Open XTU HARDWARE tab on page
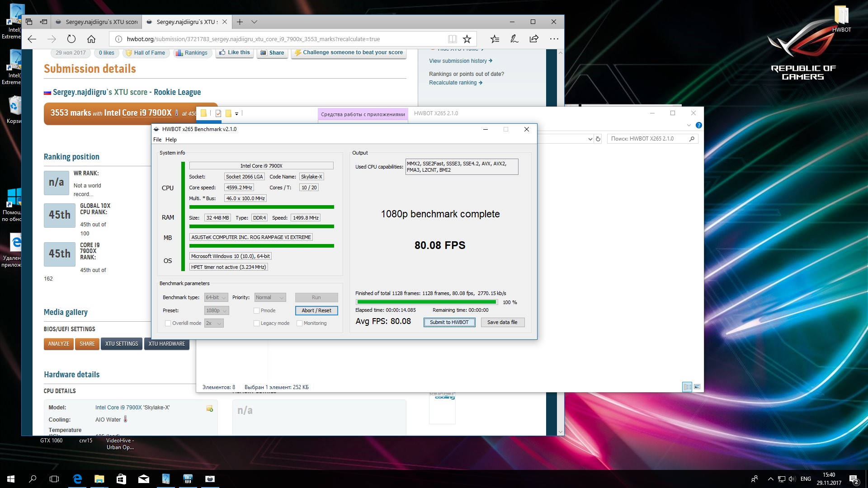 pyautogui.click(x=167, y=344)
